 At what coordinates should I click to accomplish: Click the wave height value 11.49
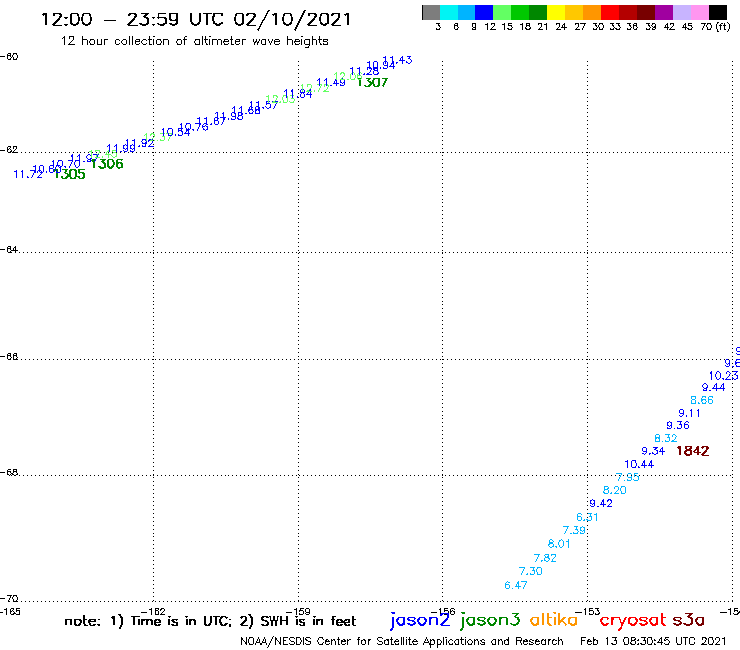331,83
